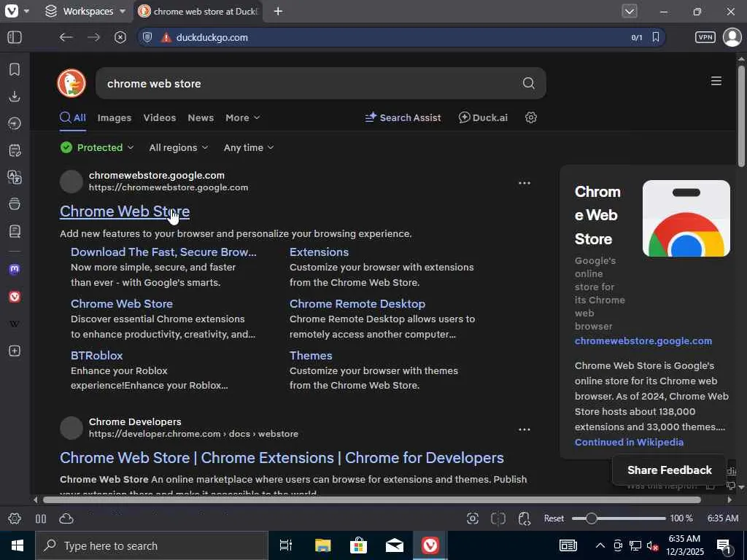The height and width of the screenshot is (560, 747).
Task: Open the user profile avatar
Action: (x=732, y=37)
